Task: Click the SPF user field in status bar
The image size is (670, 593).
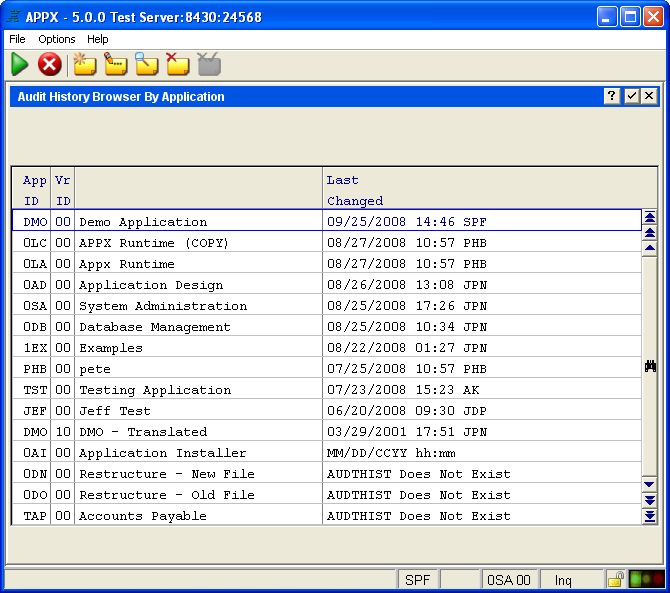Action: click(x=417, y=579)
